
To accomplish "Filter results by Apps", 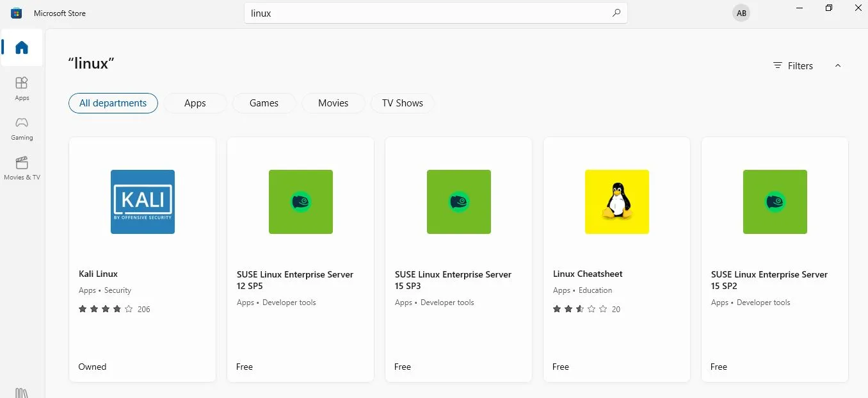I will point(195,103).
